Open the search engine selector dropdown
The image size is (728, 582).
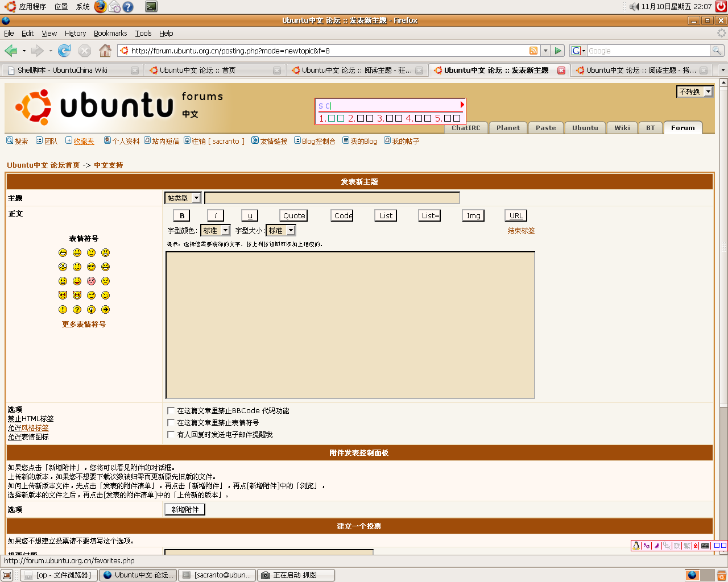[578, 51]
